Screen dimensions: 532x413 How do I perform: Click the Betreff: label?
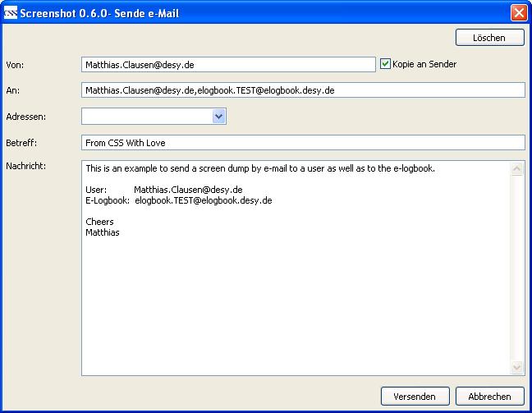coord(21,144)
